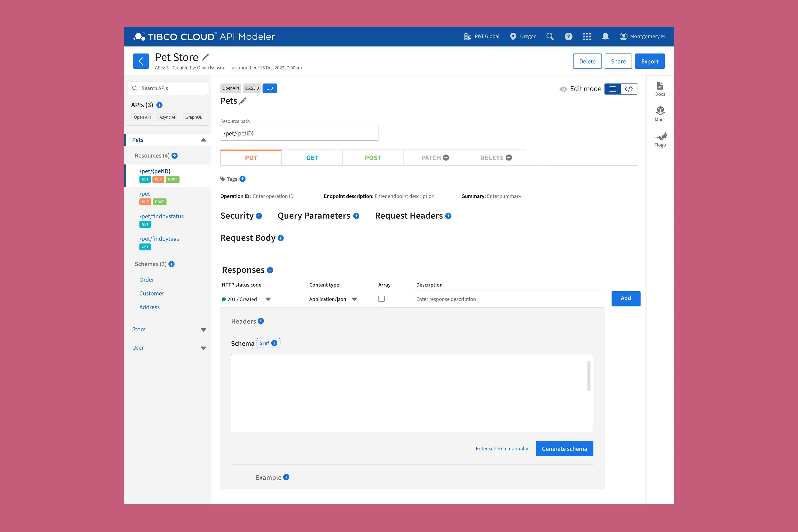Open the Docs panel in right sidebar

pos(660,88)
